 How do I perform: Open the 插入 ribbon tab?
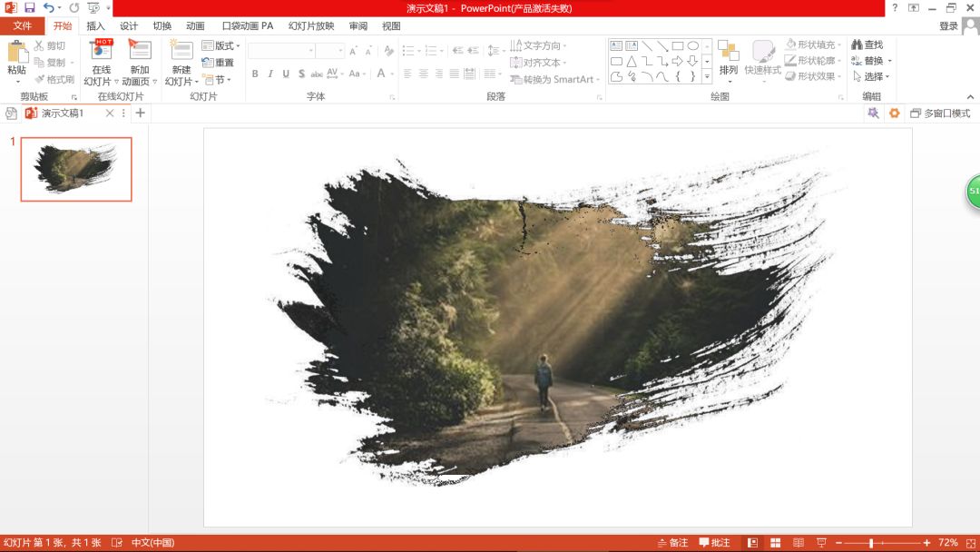click(95, 26)
